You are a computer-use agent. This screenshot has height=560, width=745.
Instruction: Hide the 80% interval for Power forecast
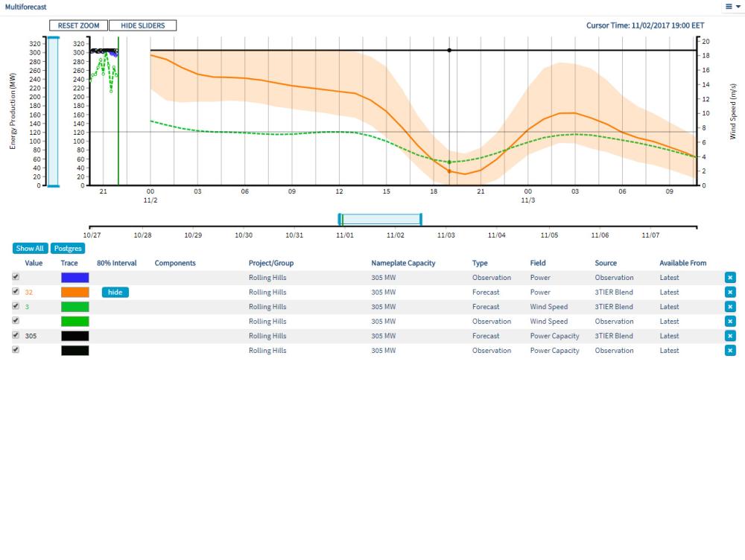coord(115,293)
